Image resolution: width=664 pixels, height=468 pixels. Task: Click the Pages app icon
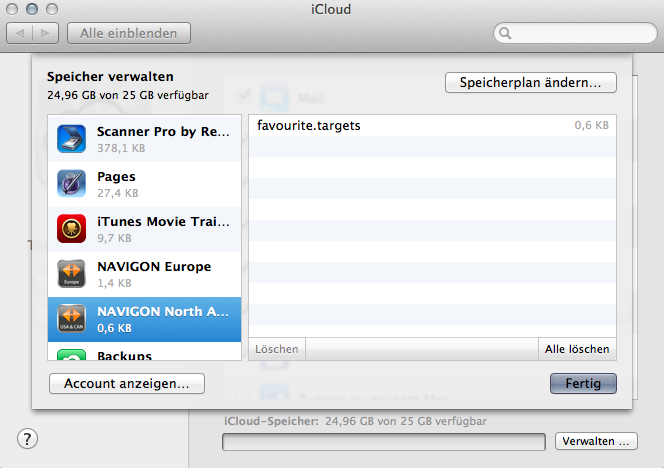point(71,183)
